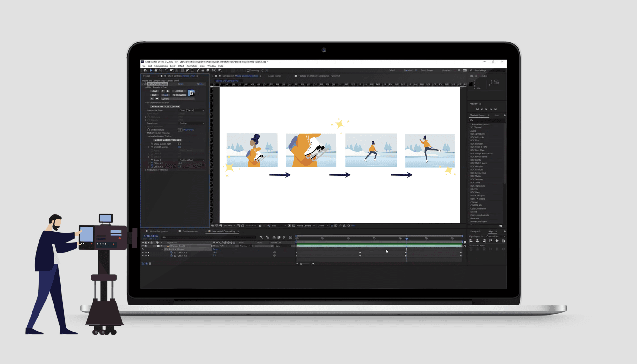Click the LOAD preset button
Screen dimensions: 637x364
[154, 91]
